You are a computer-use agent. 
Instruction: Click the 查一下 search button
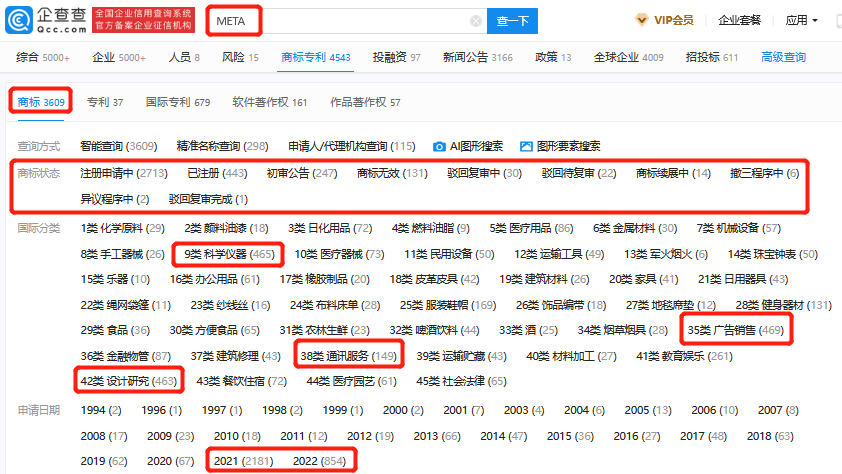click(512, 21)
